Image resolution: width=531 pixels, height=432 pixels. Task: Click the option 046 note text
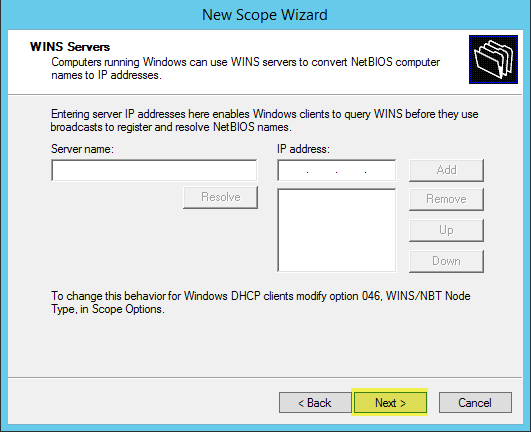click(260, 302)
